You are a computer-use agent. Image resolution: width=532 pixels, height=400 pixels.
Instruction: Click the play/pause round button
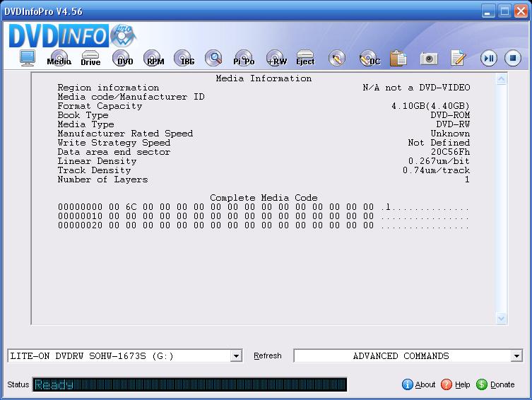pyautogui.click(x=489, y=59)
